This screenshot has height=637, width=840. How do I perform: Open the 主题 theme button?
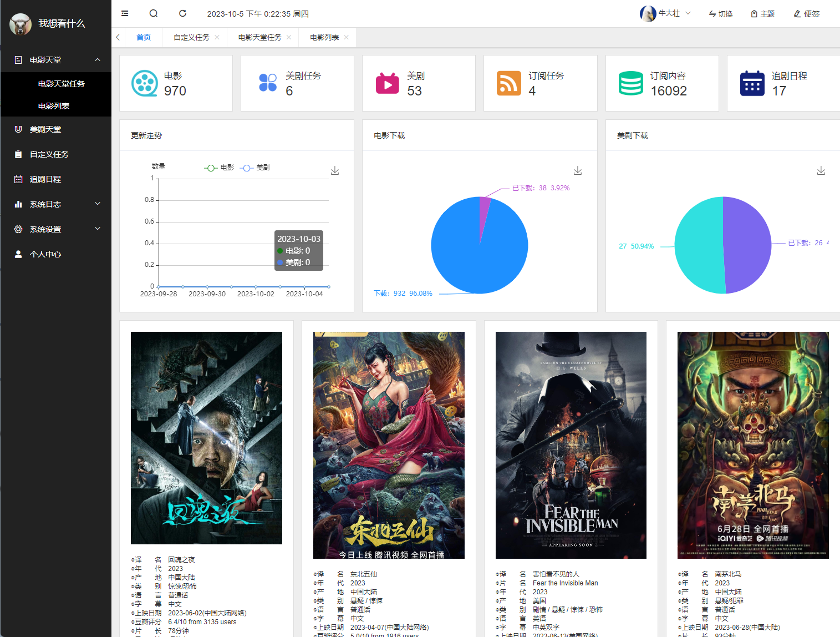[762, 14]
